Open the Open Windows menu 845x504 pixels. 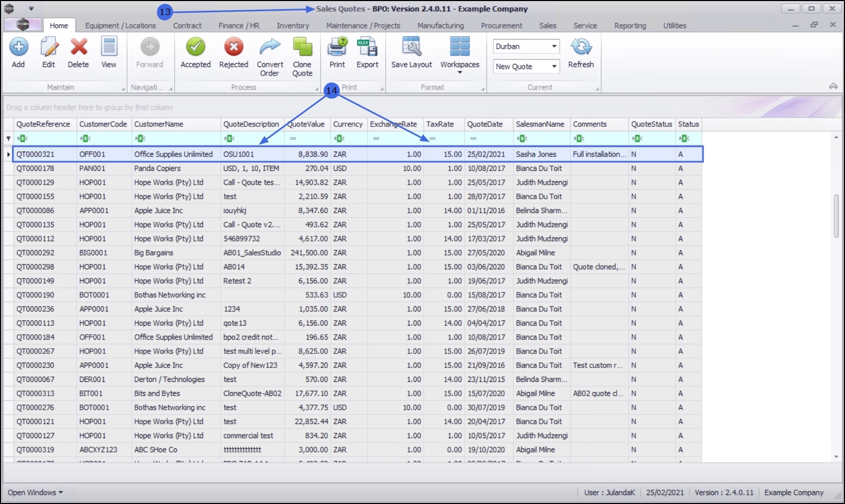[x=35, y=492]
